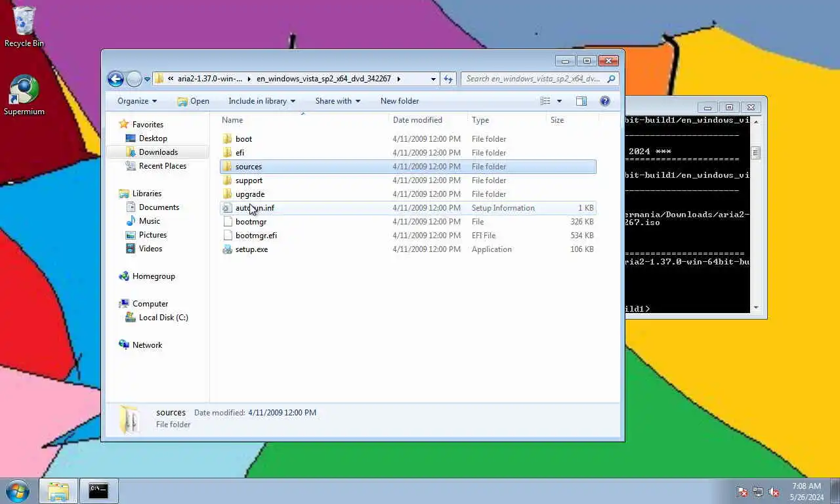840x504 pixels.
Task: Expand the breadcrumb arrow after en_windows_vista folder
Action: [398, 79]
